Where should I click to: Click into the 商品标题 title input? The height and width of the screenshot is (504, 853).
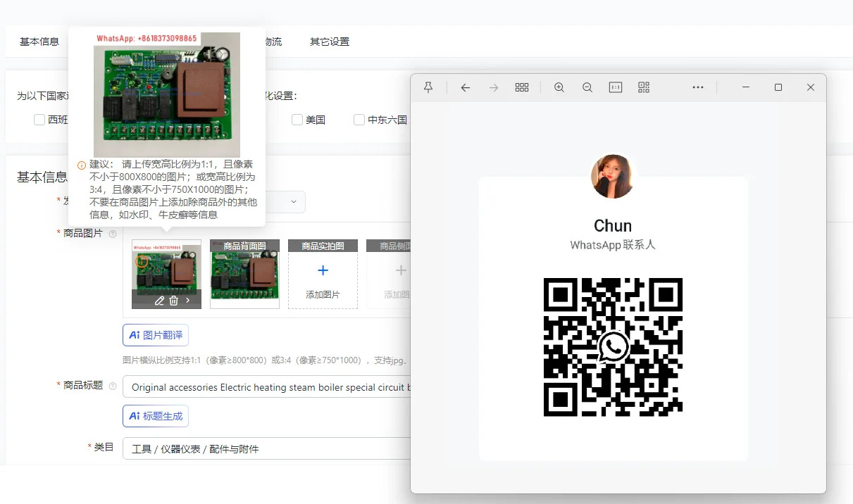[x=267, y=387]
